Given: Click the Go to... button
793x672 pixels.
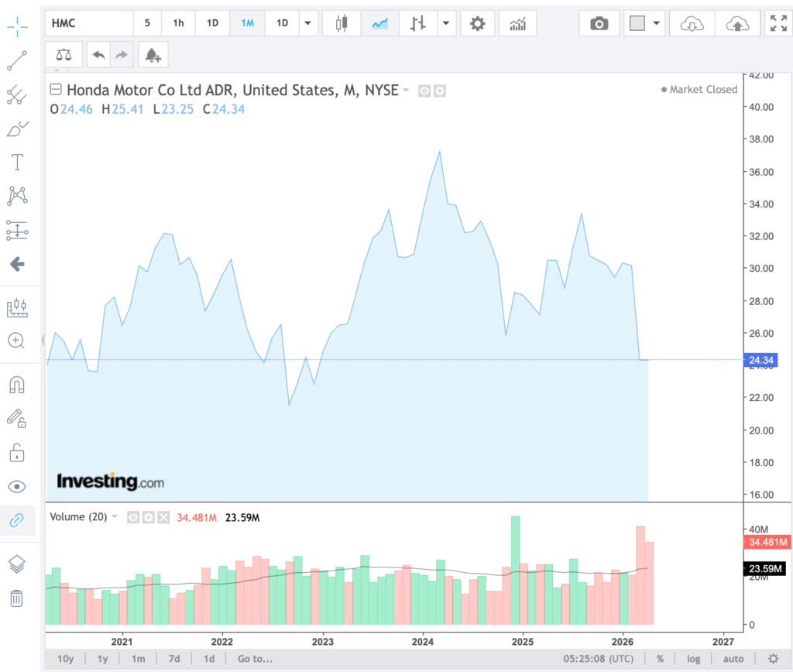Looking at the screenshot, I should 255,659.
